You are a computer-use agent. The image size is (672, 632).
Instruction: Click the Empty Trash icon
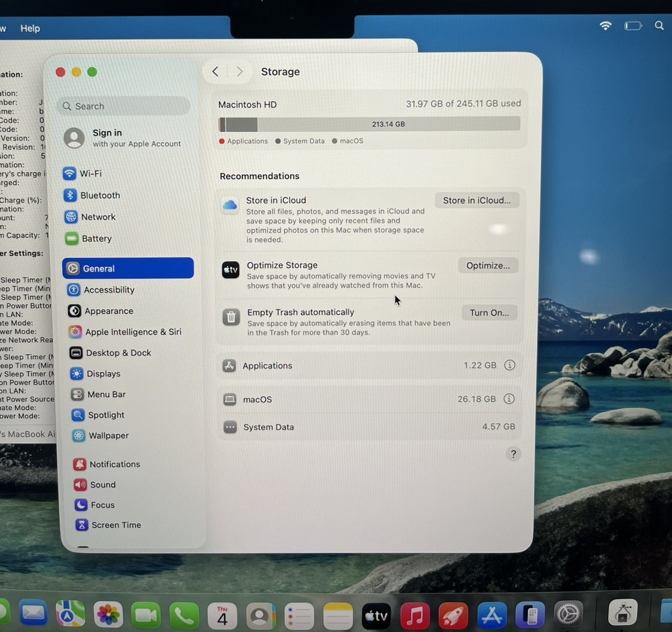(231, 317)
